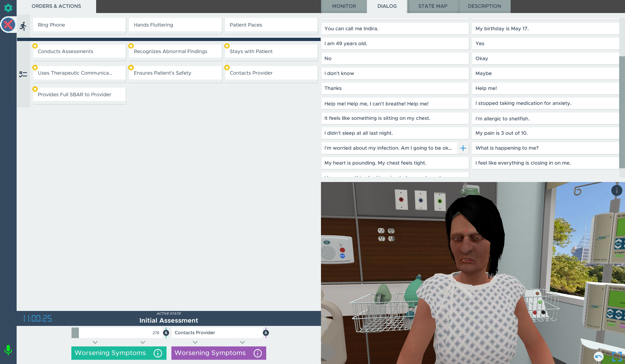The width and height of the screenshot is (625, 364).
Task: Click the info icon in the patient view
Action: 617,190
